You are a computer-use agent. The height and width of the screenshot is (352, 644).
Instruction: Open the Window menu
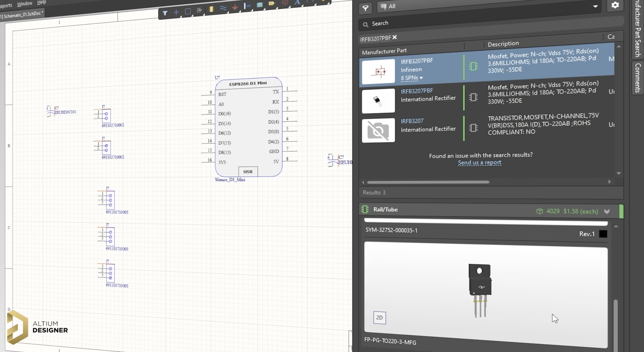(x=24, y=4)
